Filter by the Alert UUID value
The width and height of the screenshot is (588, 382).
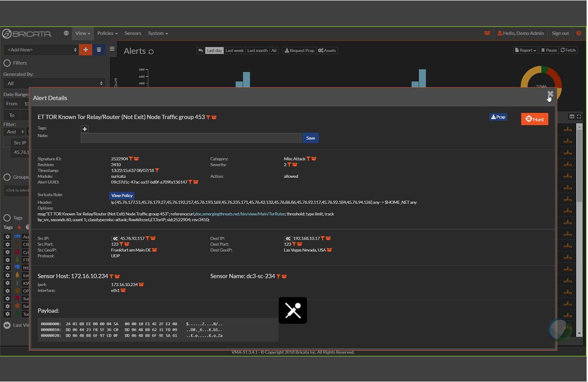click(190, 182)
